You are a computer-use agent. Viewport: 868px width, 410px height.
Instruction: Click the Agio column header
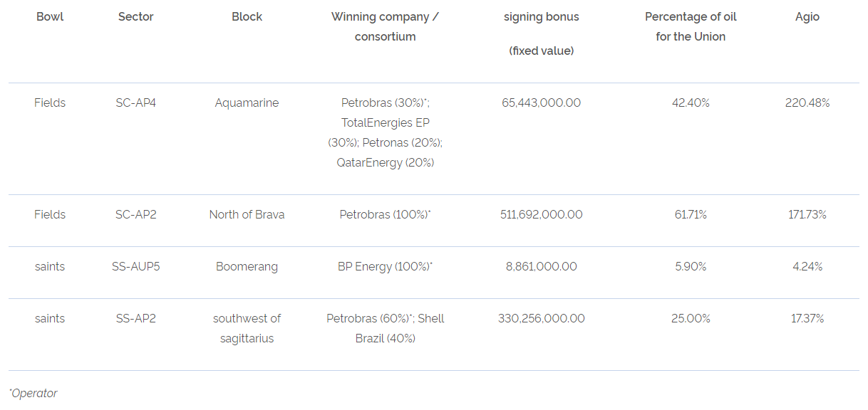tap(807, 16)
